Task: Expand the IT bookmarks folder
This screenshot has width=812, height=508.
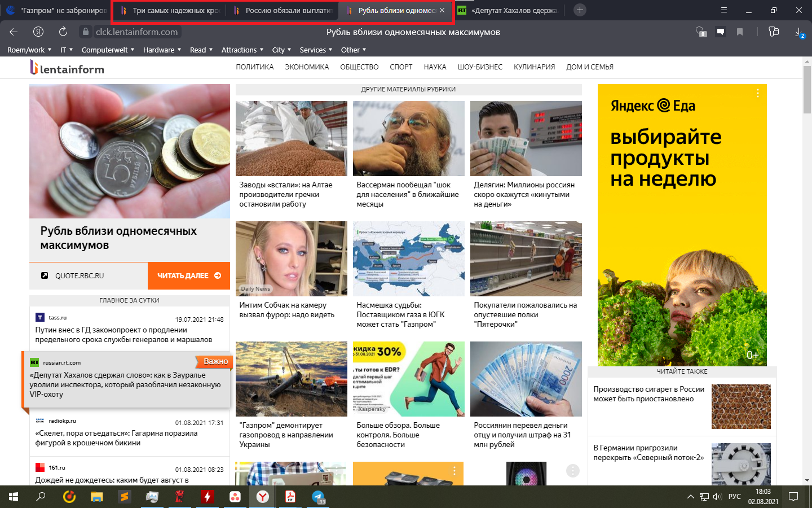Action: 67,50
